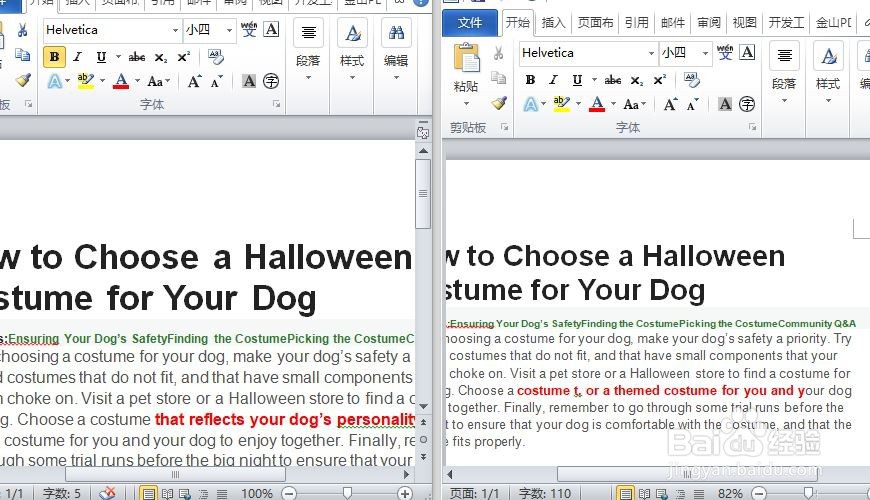Click Cut scissors icon in left window

click(22, 29)
